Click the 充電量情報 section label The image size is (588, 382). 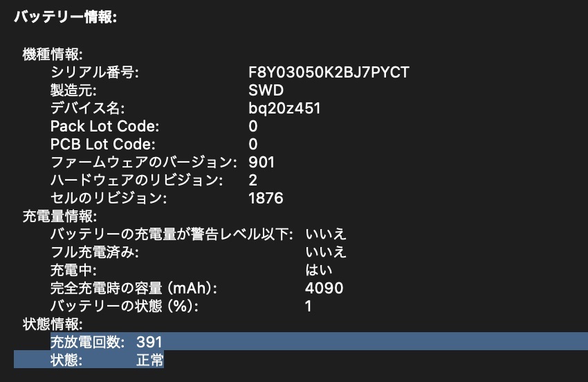click(59, 216)
